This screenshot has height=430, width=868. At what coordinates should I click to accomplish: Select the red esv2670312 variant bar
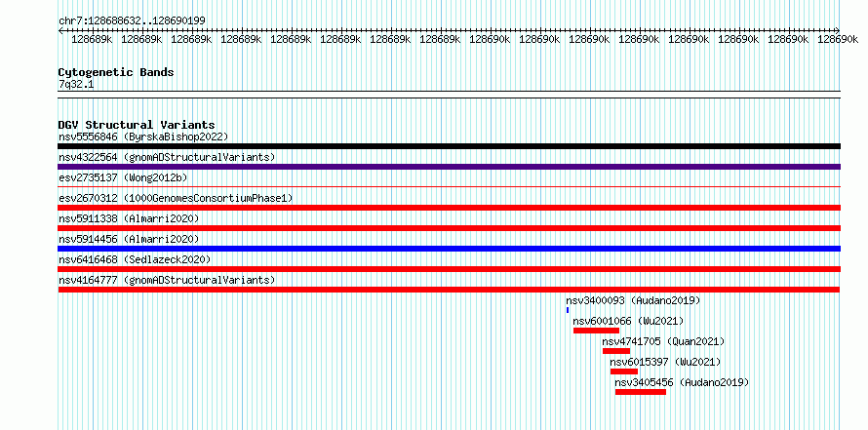click(x=449, y=208)
